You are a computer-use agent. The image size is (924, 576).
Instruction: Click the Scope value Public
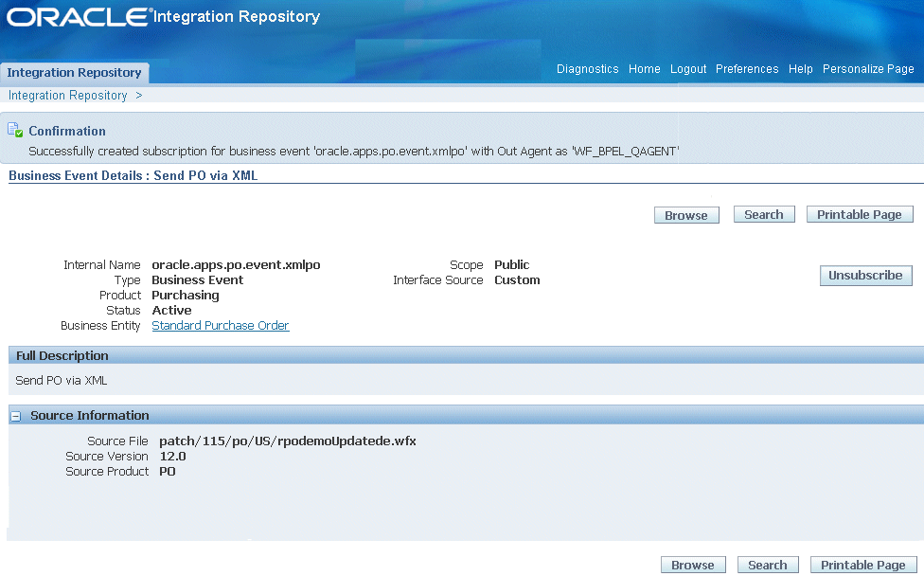tap(511, 264)
